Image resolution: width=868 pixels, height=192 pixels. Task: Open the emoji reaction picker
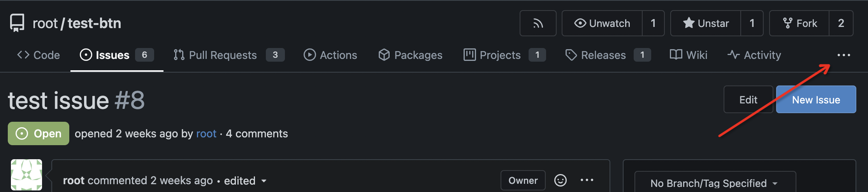[x=560, y=180]
